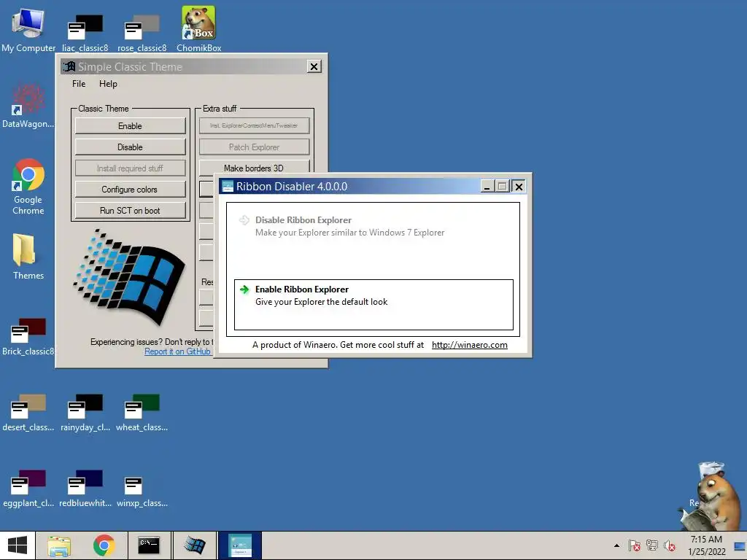Click the Install required stuff button

130,168
